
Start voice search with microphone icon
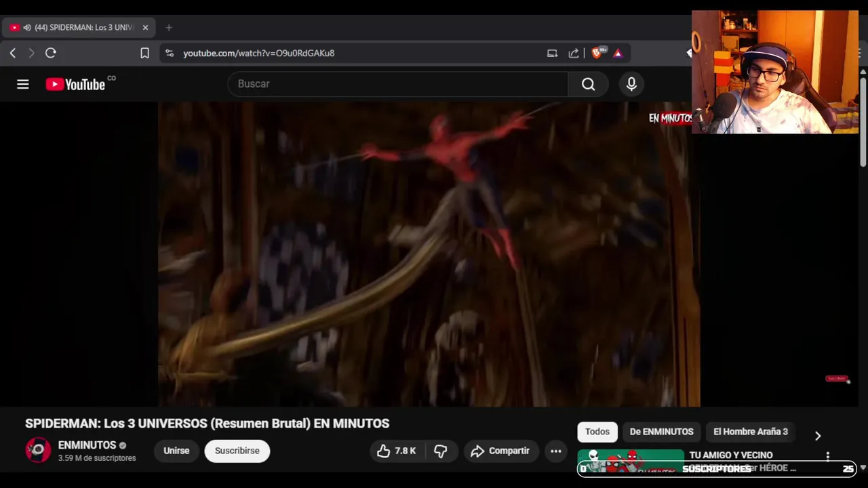pyautogui.click(x=631, y=84)
